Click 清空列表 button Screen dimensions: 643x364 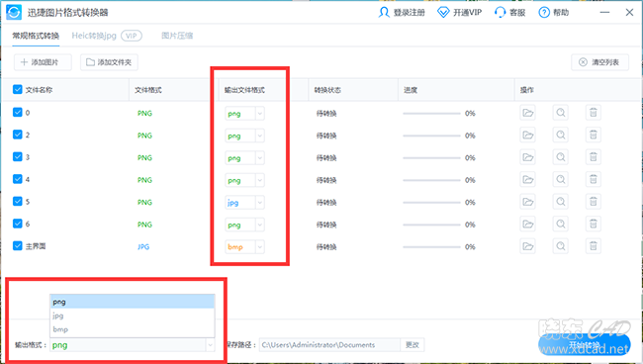pos(599,62)
